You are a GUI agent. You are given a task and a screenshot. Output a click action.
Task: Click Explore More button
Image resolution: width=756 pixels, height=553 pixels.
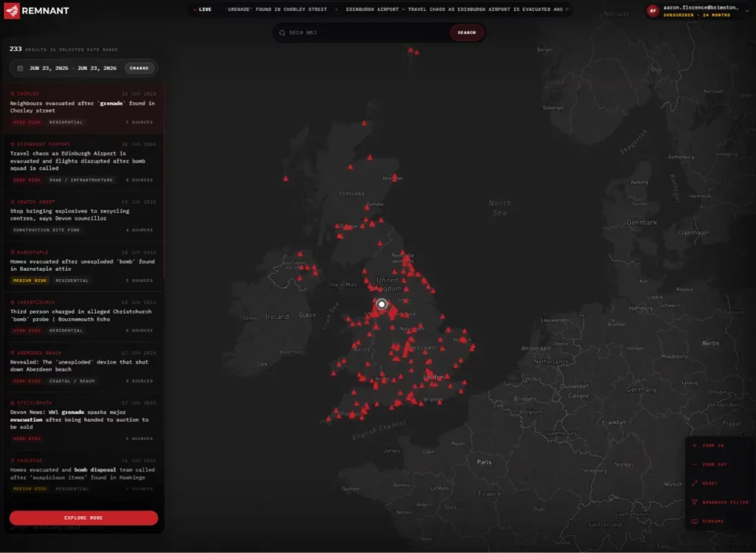[x=83, y=518]
